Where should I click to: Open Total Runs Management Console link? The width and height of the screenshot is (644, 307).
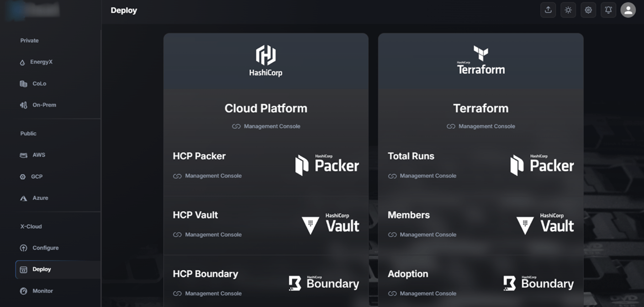(422, 176)
